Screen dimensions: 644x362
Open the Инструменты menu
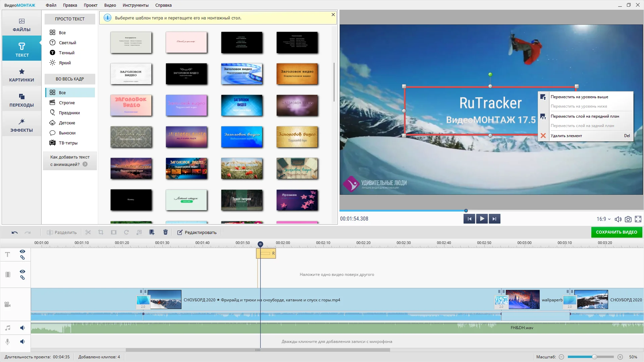click(136, 5)
